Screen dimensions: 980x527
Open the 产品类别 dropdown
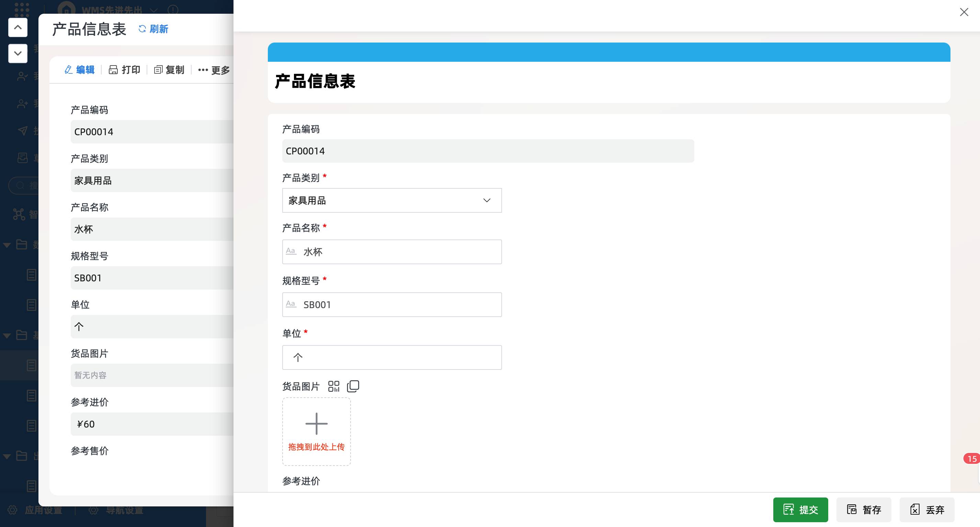pyautogui.click(x=391, y=200)
